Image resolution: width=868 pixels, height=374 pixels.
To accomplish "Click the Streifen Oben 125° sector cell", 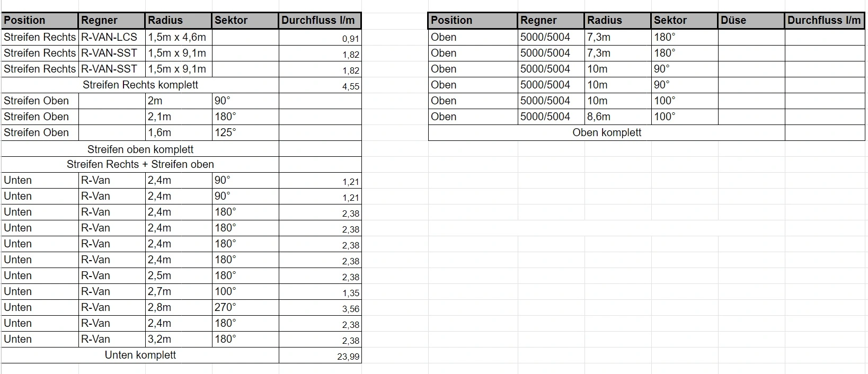I will (245, 132).
